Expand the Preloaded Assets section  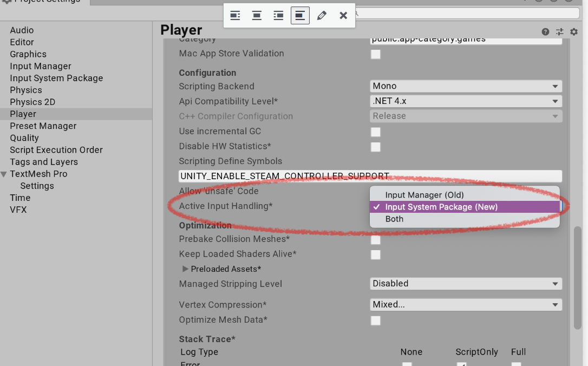(x=185, y=269)
